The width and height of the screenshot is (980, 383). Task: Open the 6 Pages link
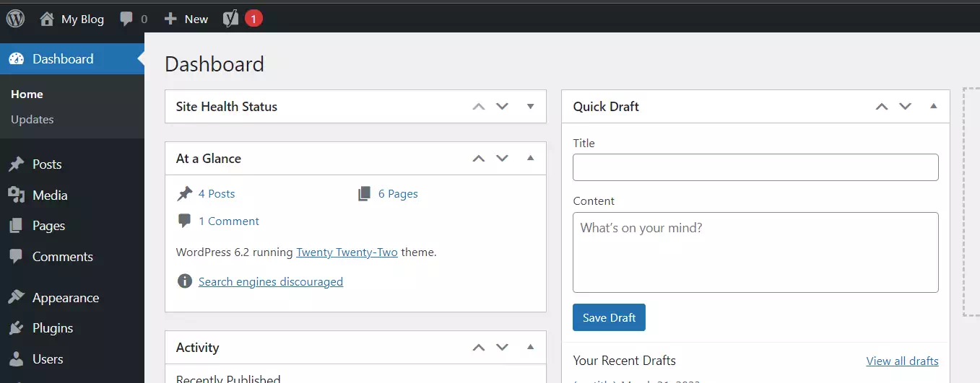pyautogui.click(x=398, y=194)
